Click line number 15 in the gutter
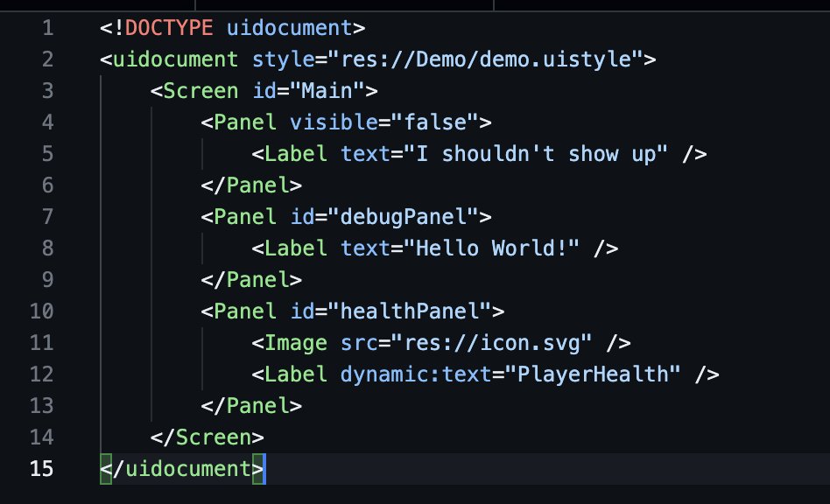This screenshot has height=504, width=830. click(42, 469)
